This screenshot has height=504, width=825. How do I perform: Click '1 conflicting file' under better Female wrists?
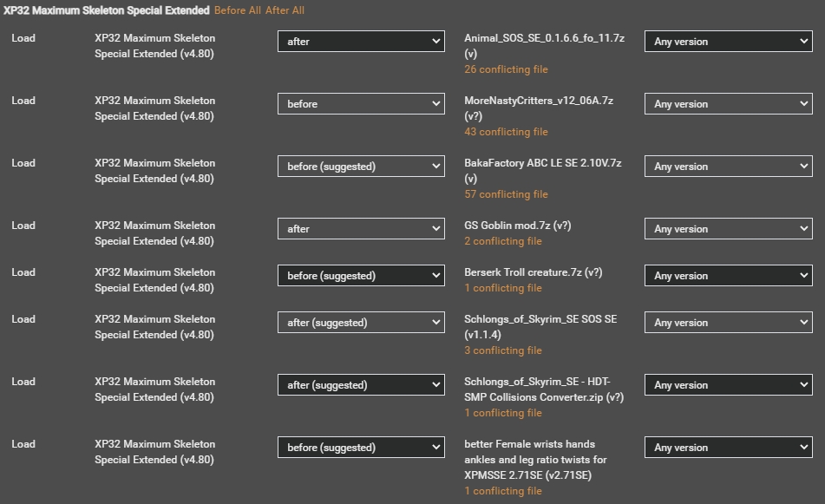click(x=503, y=491)
